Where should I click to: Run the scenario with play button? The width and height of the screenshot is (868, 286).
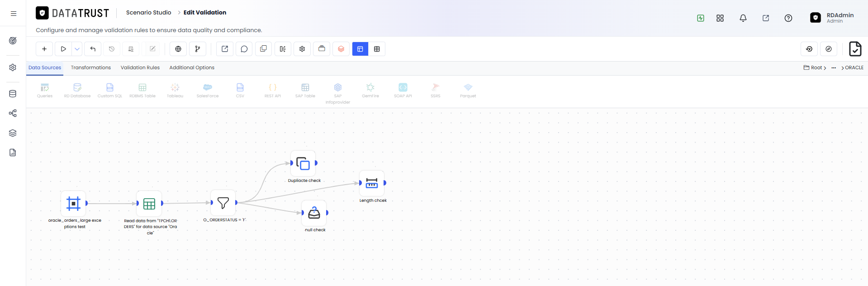coord(63,49)
